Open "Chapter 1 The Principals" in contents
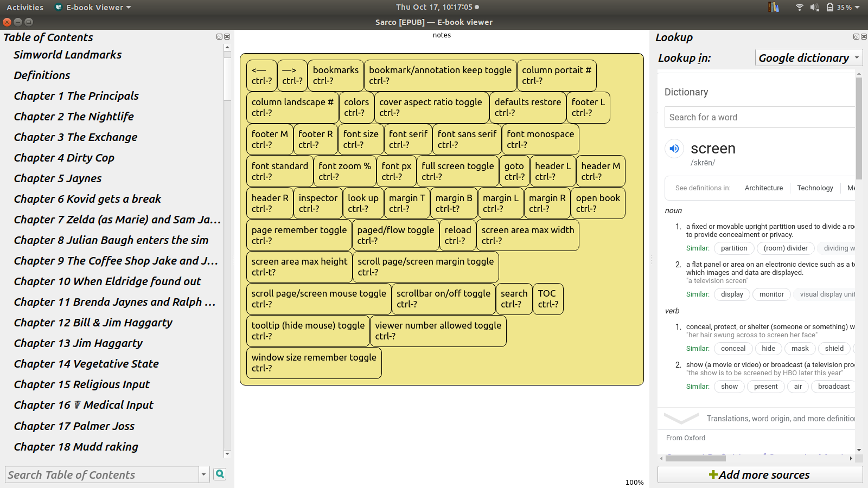The height and width of the screenshot is (488, 868). (x=76, y=96)
